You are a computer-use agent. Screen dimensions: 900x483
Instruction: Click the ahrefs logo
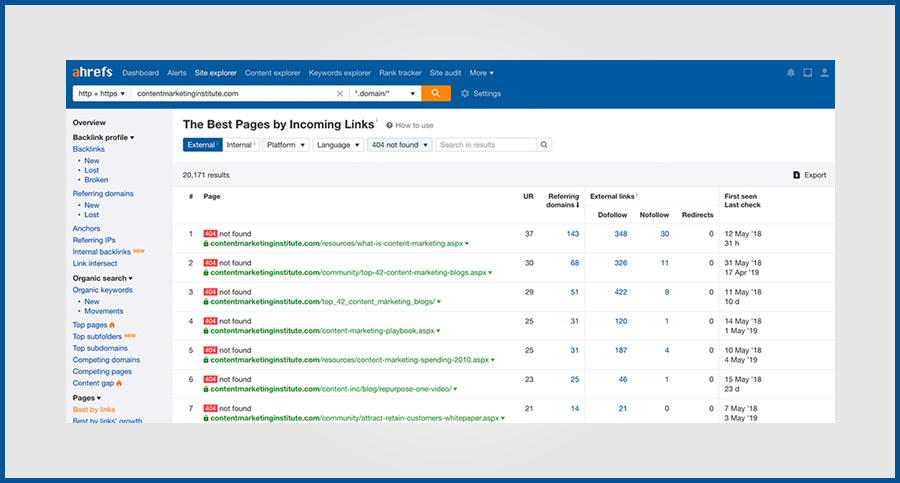92,72
